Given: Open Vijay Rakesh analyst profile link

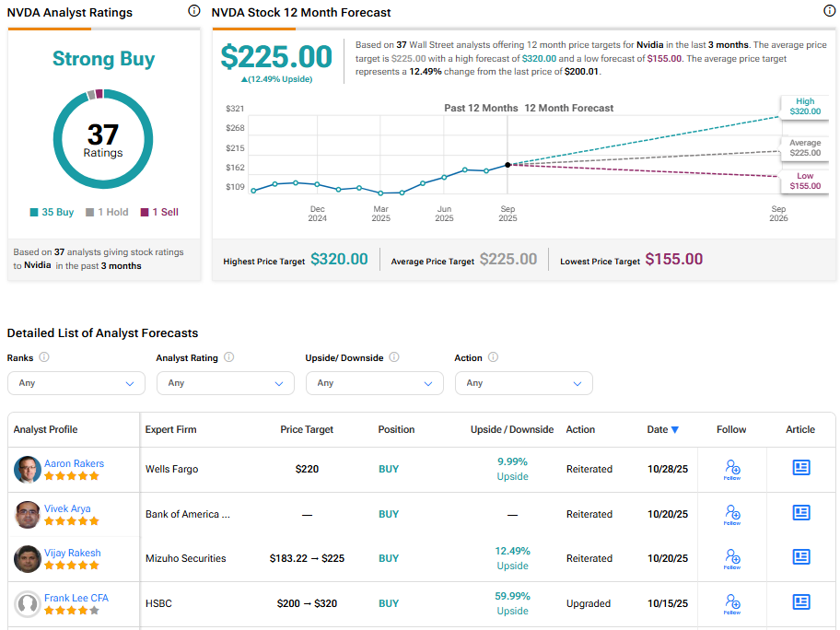Looking at the screenshot, I should click(x=73, y=553).
